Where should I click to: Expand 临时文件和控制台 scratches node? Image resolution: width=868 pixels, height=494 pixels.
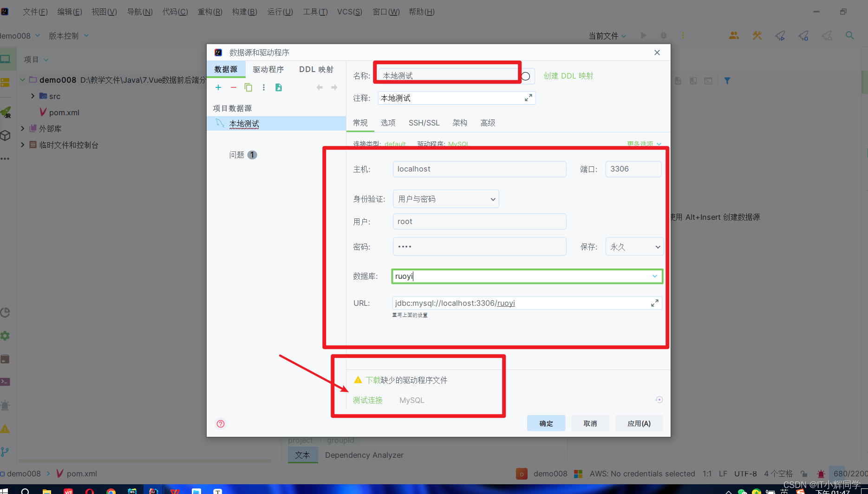22,145
